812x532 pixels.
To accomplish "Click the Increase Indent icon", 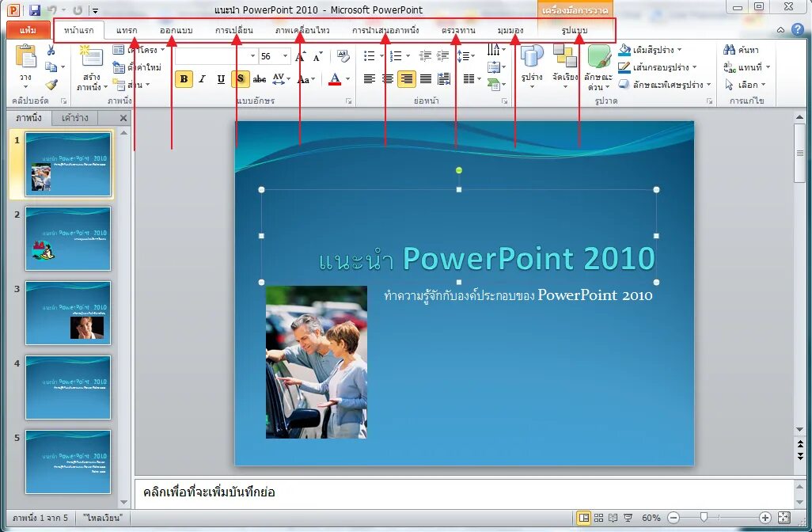I will (442, 56).
